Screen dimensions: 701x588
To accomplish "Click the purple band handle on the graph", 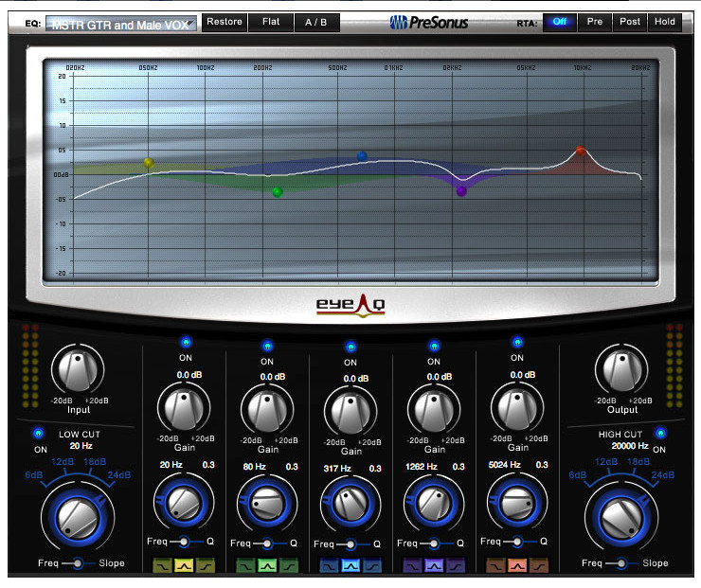I will pyautogui.click(x=461, y=191).
